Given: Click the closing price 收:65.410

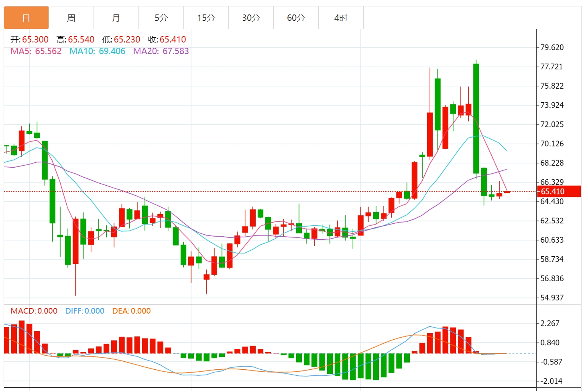Looking at the screenshot, I should click(x=167, y=39).
